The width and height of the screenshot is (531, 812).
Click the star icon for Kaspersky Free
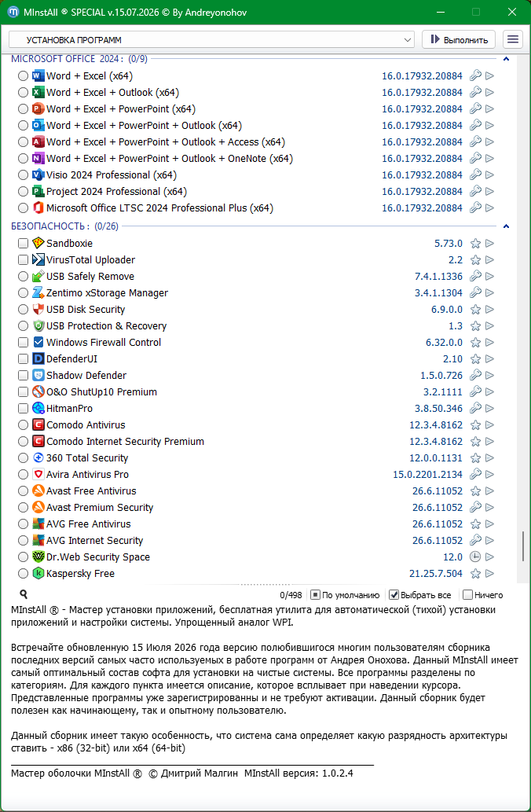(475, 574)
